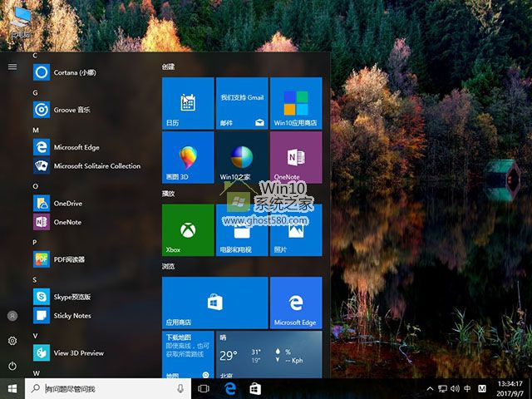Open the Win10应用商店 tile
The image size is (532, 399).
point(296,103)
